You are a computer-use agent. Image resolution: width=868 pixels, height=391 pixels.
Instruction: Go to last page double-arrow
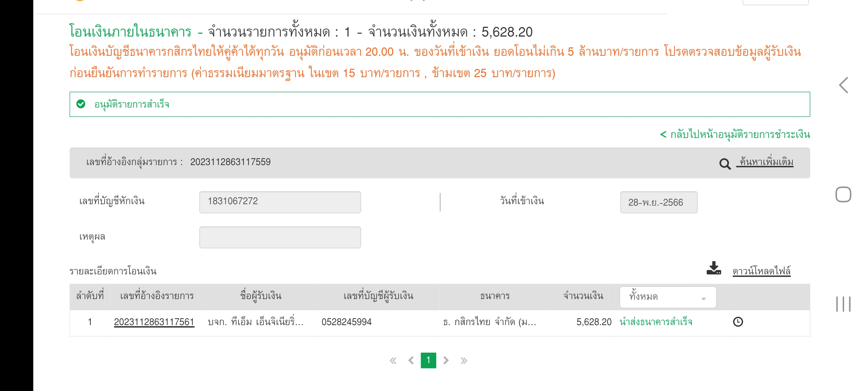click(x=464, y=361)
